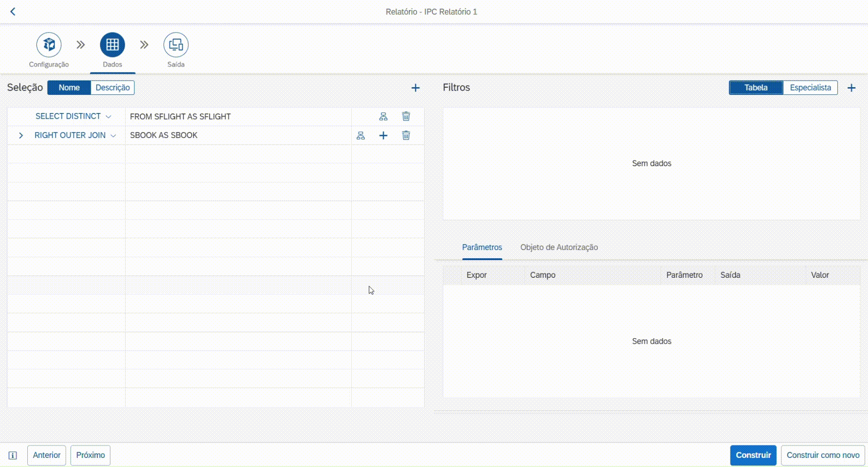Switch selection display to Nome

click(69, 88)
